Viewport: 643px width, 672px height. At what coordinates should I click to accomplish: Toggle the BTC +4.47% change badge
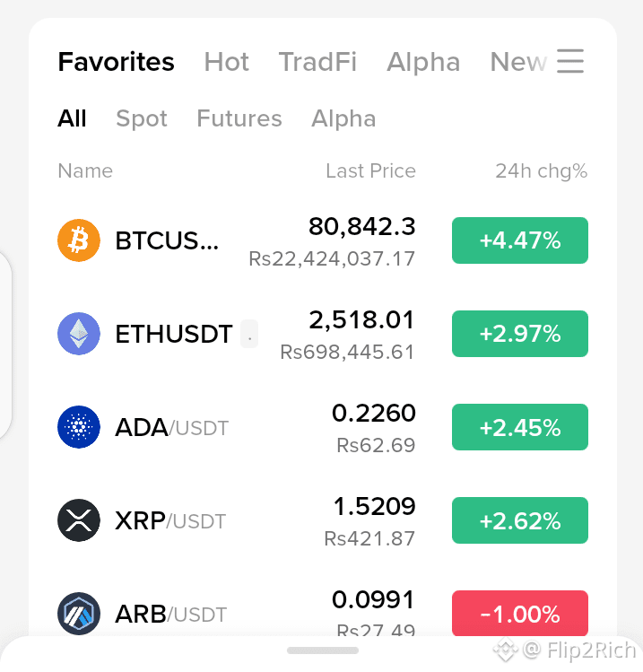520,240
